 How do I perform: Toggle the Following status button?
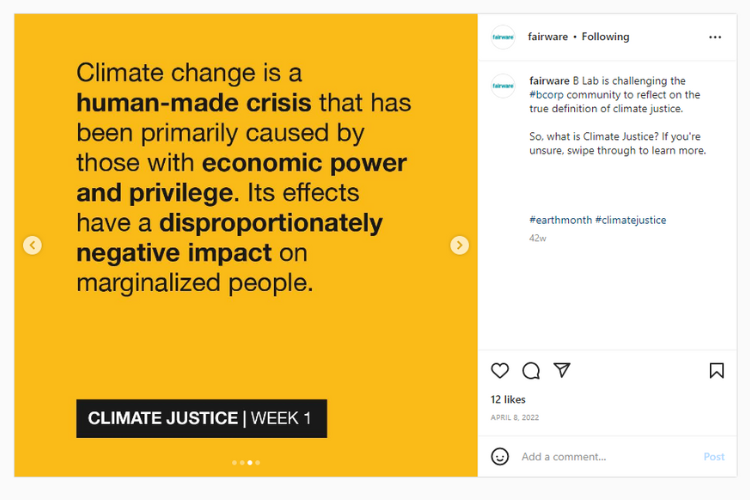[x=605, y=37]
